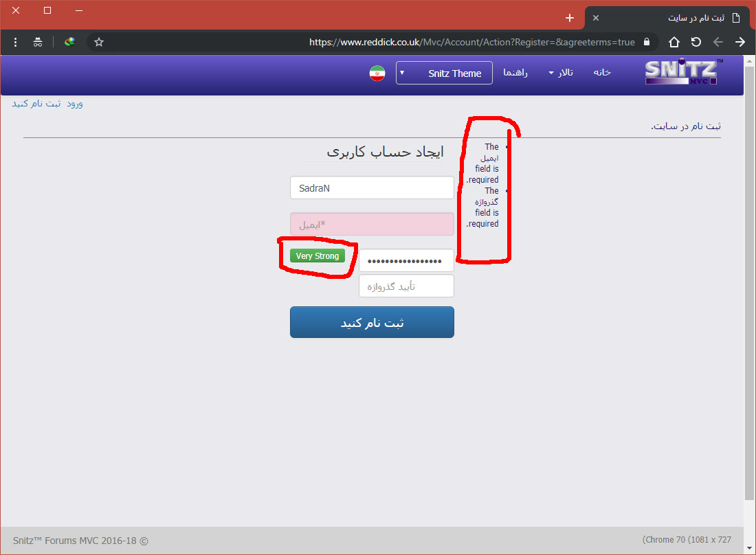The width and height of the screenshot is (756, 555).
Task: Open the راهنما menu item
Action: pos(515,73)
